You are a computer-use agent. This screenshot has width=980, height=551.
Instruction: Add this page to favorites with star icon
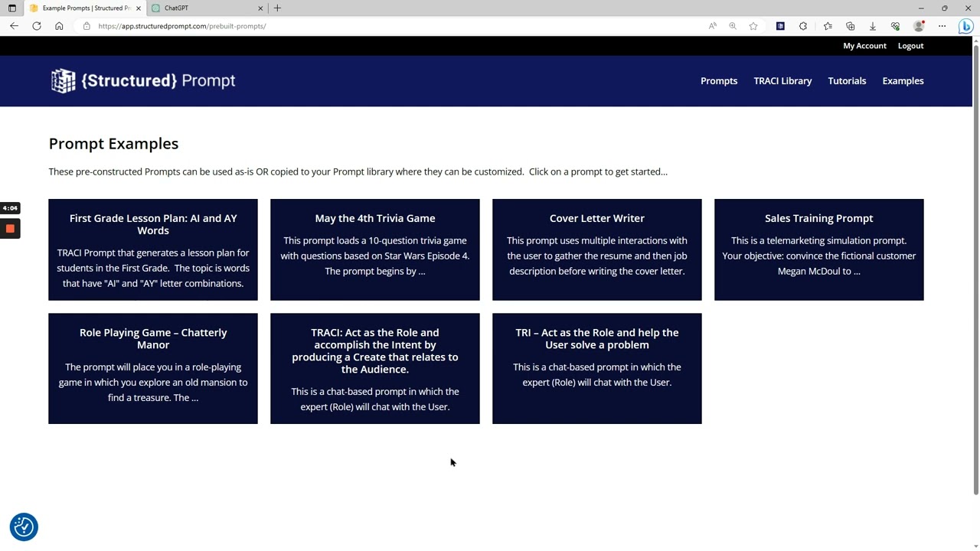[x=753, y=26]
